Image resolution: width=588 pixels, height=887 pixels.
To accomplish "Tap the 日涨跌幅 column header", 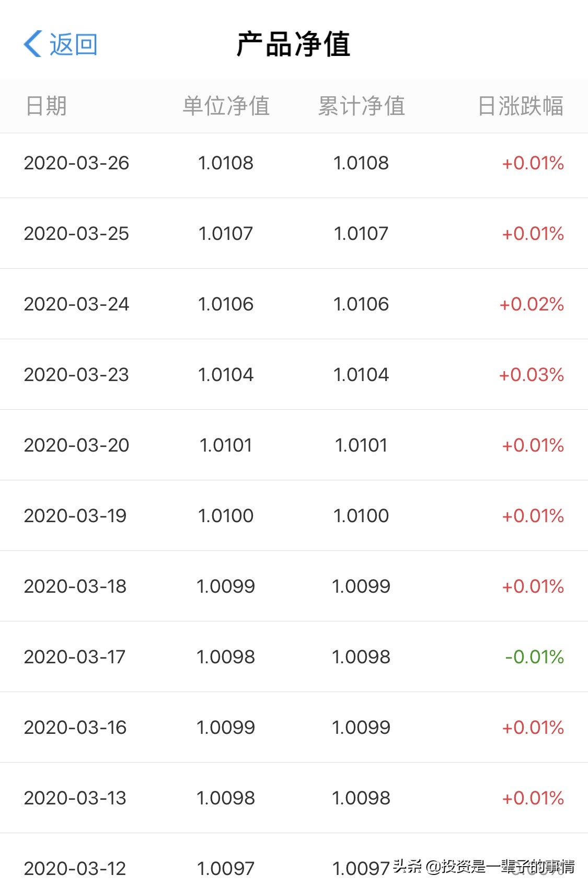I will coord(520,106).
